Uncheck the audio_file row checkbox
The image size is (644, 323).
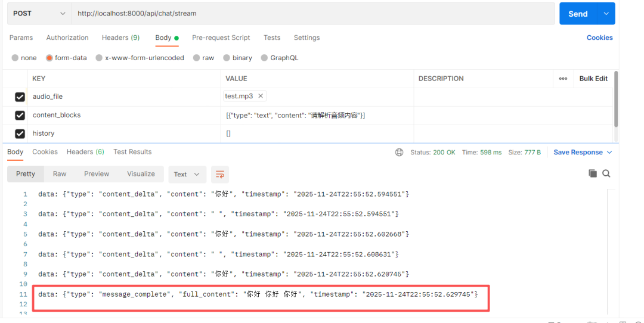[x=20, y=97]
